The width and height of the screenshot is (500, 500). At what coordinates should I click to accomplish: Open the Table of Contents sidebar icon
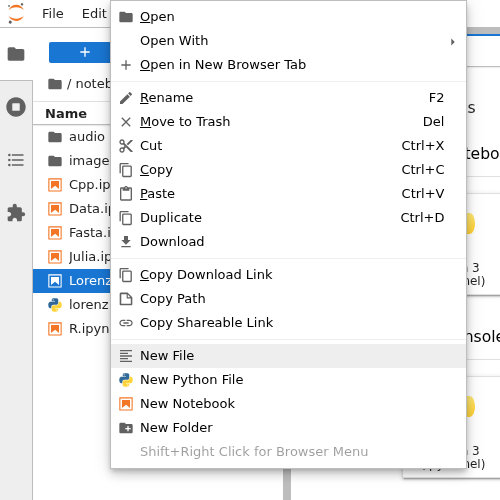[16, 160]
